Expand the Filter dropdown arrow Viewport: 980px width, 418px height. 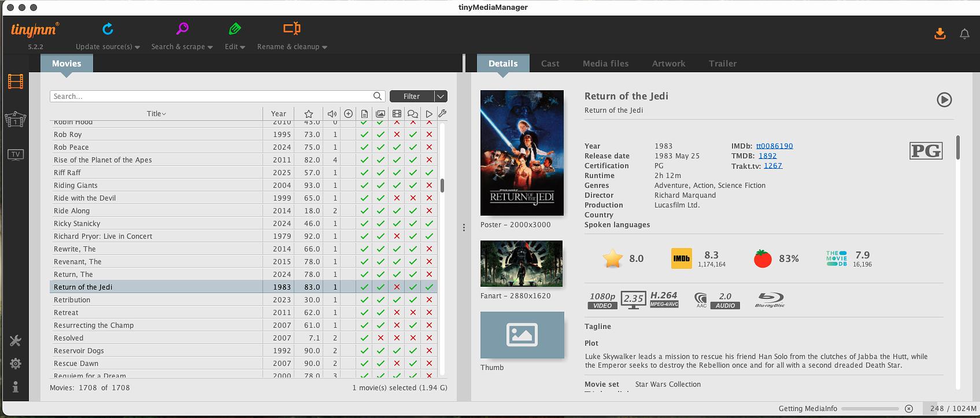click(x=441, y=97)
